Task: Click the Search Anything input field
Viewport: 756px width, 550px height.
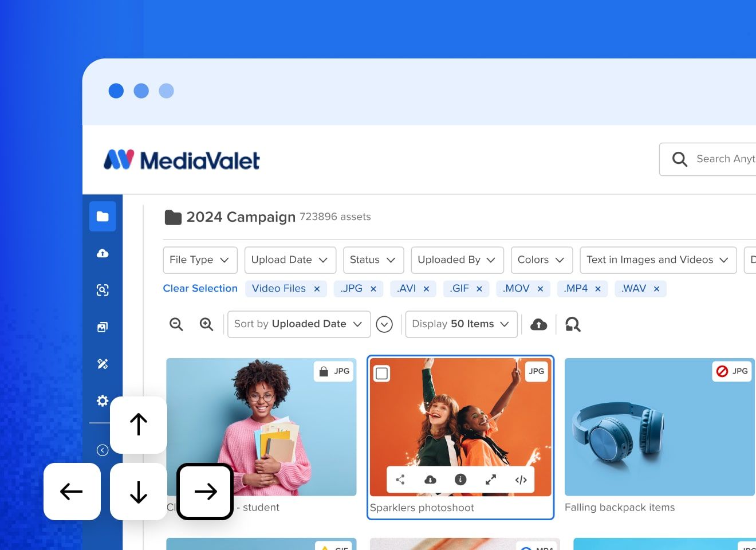Action: pyautogui.click(x=708, y=159)
